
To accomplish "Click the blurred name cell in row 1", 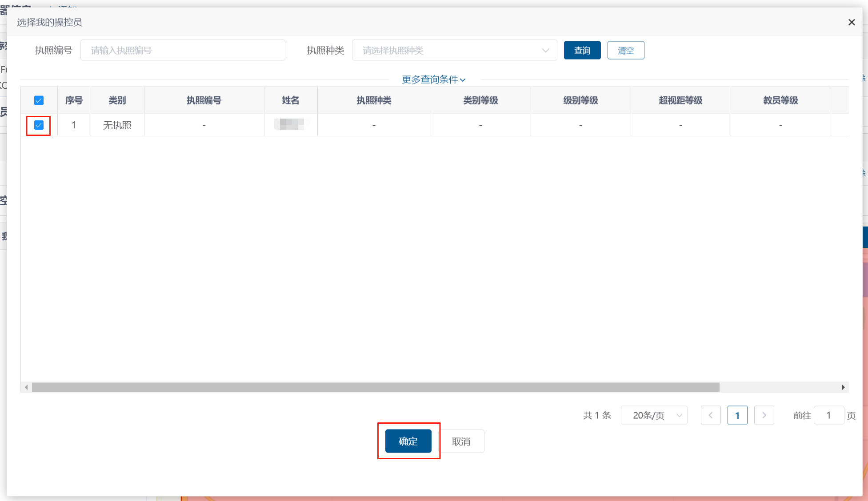I will tap(290, 125).
